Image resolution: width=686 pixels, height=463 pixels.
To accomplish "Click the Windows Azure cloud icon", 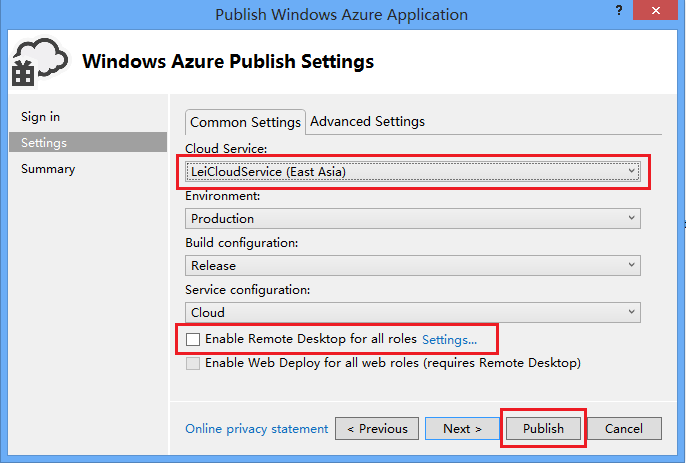I will 40,61.
